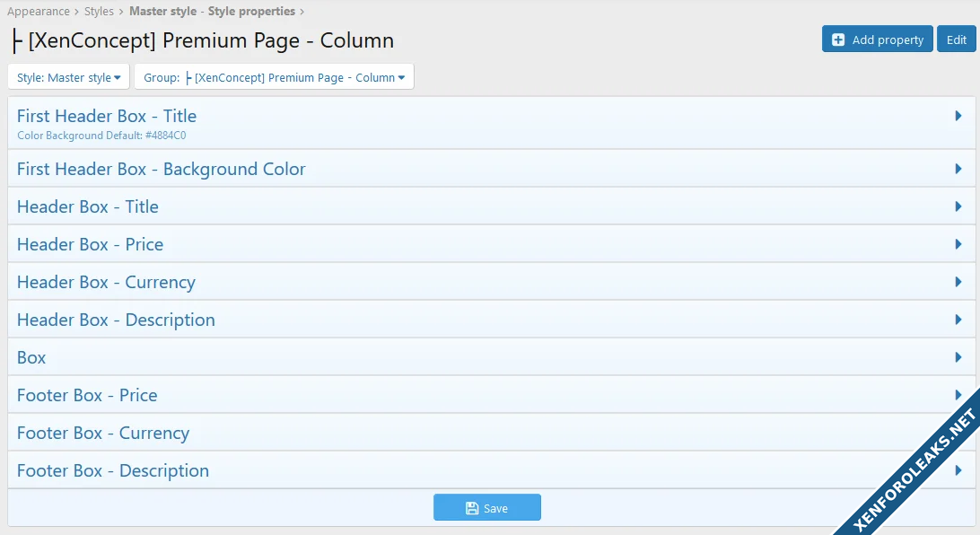Click the Add property button

[877, 39]
